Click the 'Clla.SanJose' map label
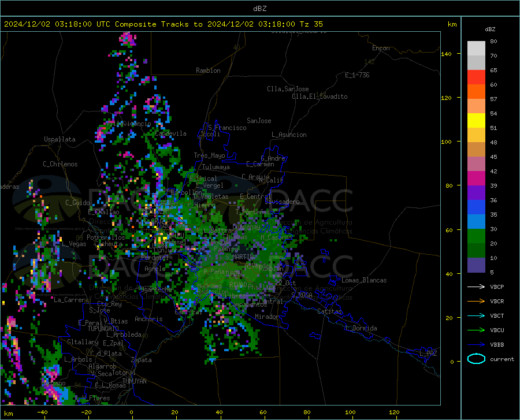Image resolution: width=520 pixels, height=420 pixels. (288, 89)
